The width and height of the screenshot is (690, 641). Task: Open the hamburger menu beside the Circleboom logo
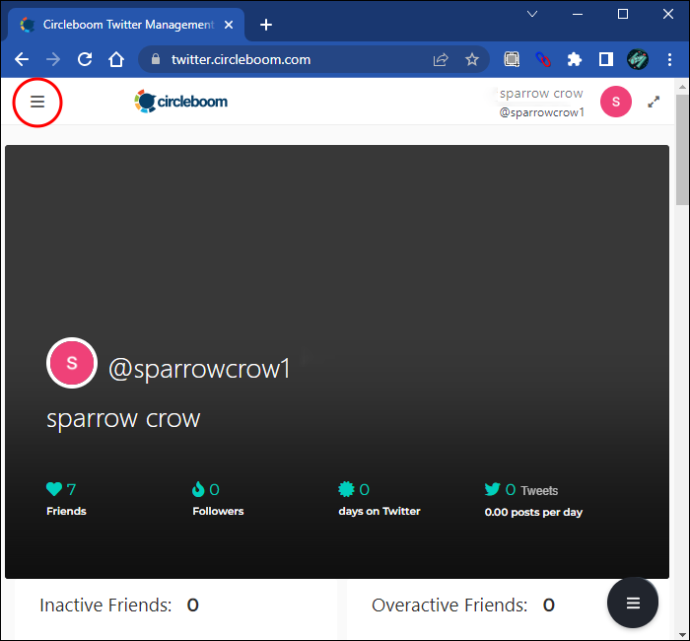click(37, 102)
